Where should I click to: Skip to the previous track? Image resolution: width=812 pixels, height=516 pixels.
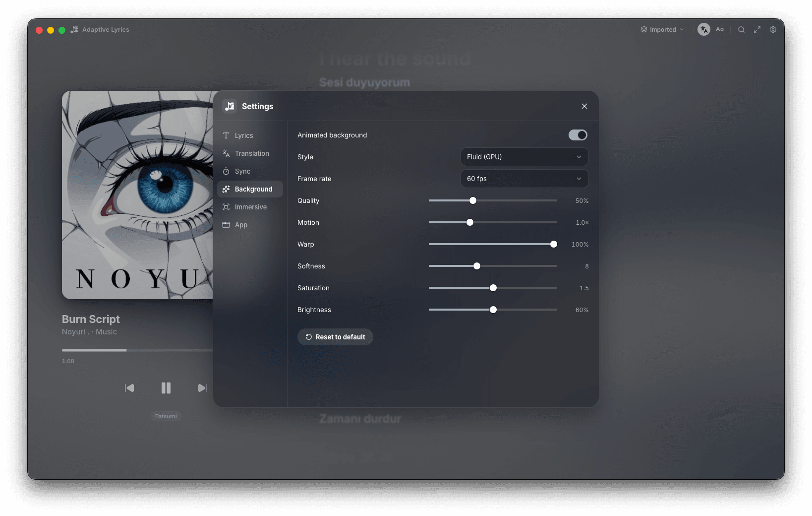tap(129, 388)
